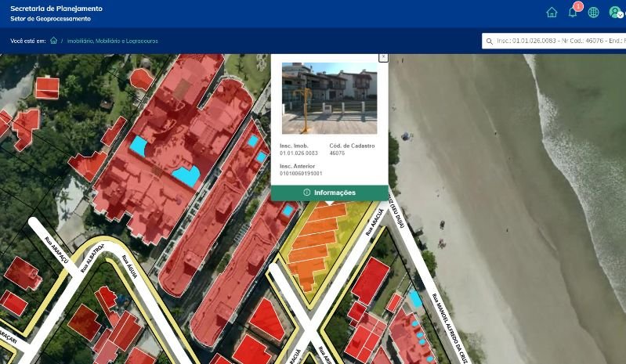Click Secretaria de Planejamento title
Image resolution: width=626 pixels, height=364 pixels.
coord(56,8)
